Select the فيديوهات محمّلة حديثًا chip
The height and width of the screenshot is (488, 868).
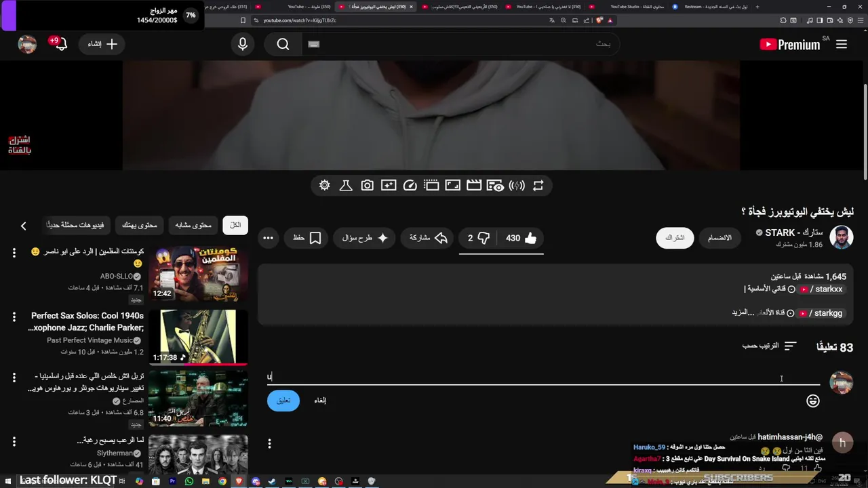75,225
